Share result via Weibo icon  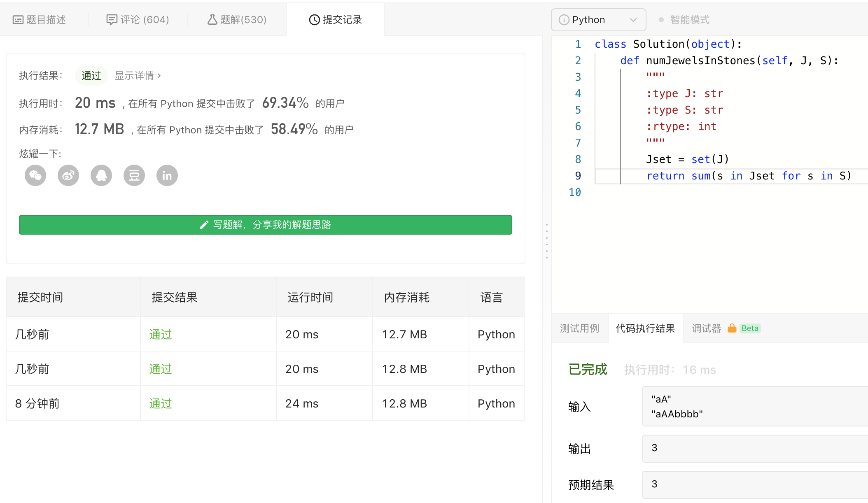click(x=68, y=176)
